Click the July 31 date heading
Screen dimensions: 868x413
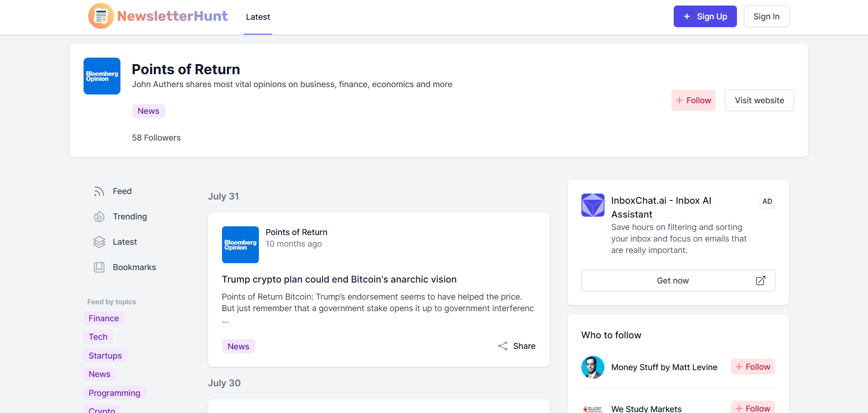[223, 196]
